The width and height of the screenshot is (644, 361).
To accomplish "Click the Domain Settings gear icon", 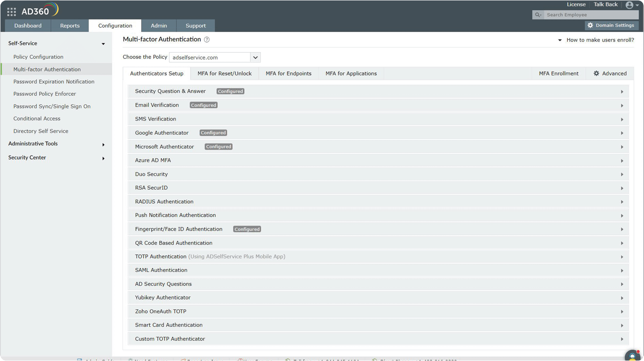I will point(591,25).
